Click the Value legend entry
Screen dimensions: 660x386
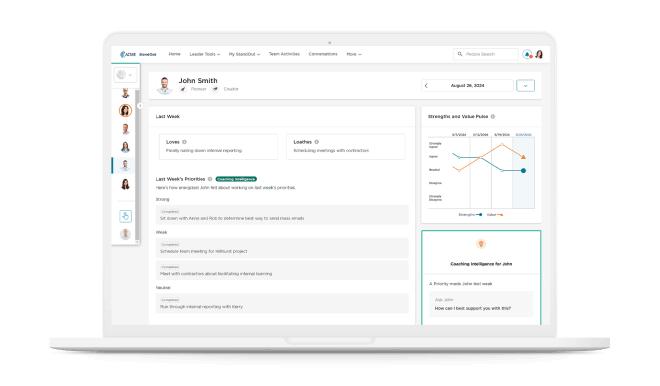tap(495, 215)
